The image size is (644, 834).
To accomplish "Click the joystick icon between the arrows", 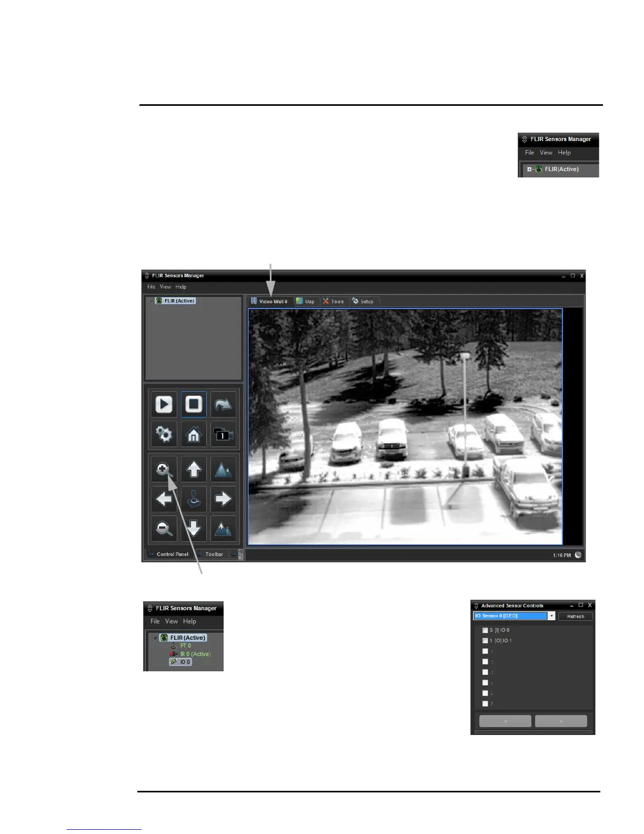I will coord(194,499).
